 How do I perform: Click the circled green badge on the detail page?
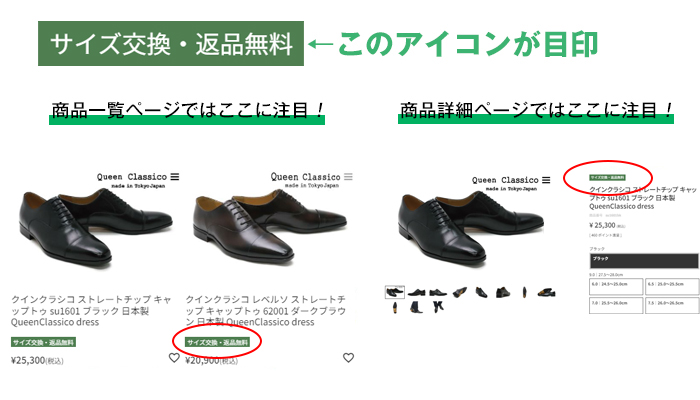tap(607, 177)
